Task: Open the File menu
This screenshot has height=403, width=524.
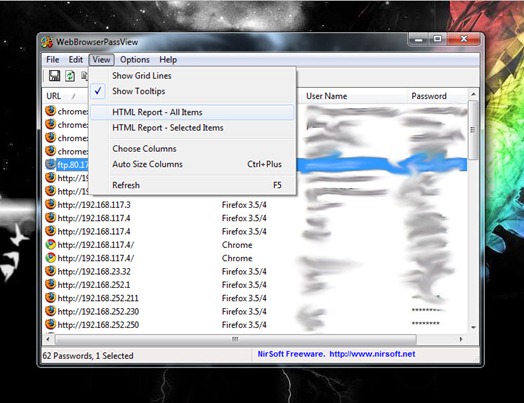Action: pos(52,60)
